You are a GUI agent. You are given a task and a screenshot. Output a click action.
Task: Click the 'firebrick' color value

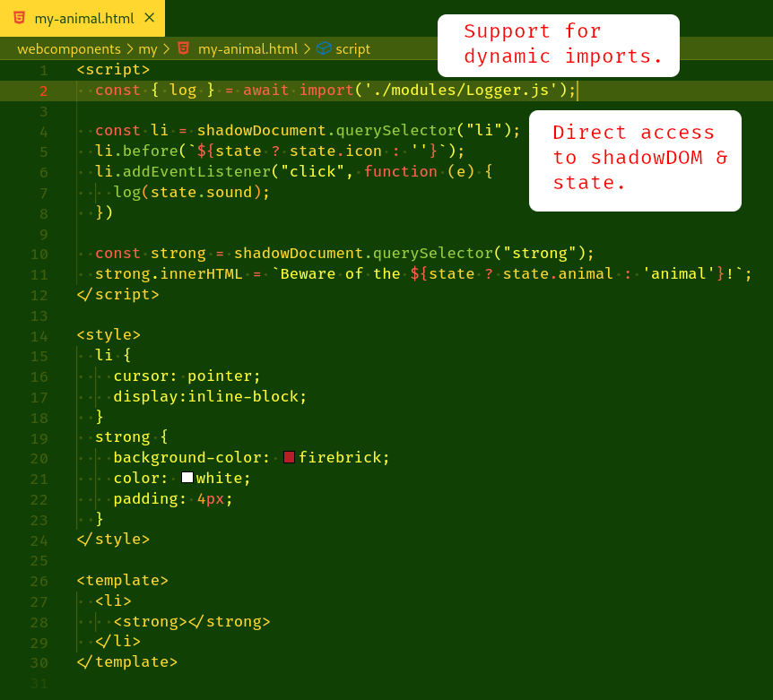pos(340,458)
